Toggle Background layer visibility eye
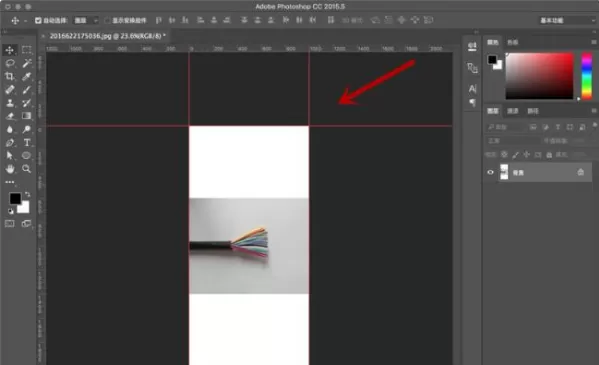 tap(491, 172)
